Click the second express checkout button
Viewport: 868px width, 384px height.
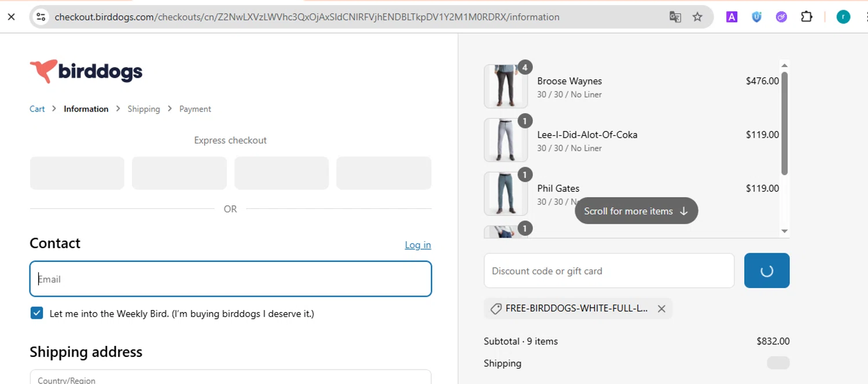point(179,173)
